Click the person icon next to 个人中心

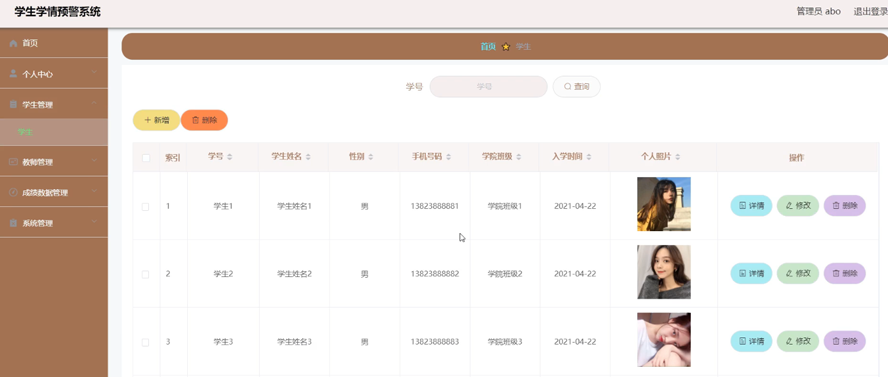coord(13,74)
